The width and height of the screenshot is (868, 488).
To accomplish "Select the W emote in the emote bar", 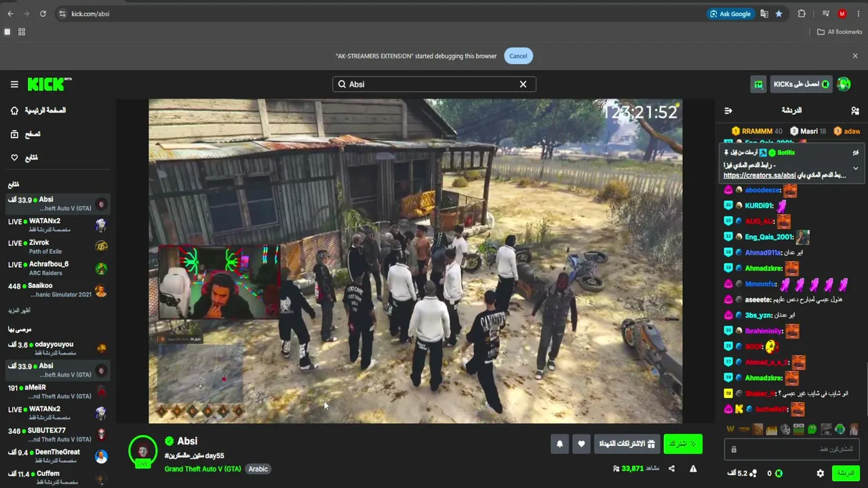I will click(x=730, y=429).
